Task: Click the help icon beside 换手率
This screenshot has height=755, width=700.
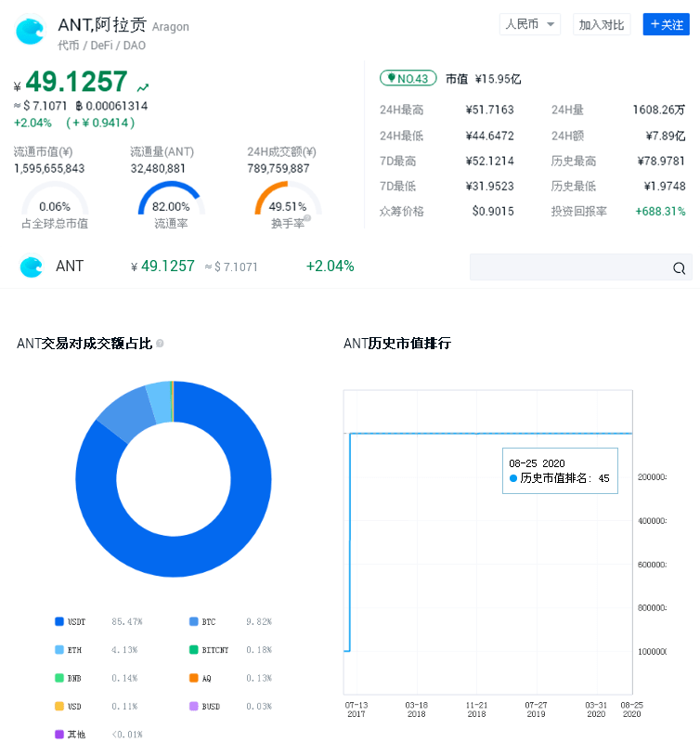Action: [x=307, y=218]
